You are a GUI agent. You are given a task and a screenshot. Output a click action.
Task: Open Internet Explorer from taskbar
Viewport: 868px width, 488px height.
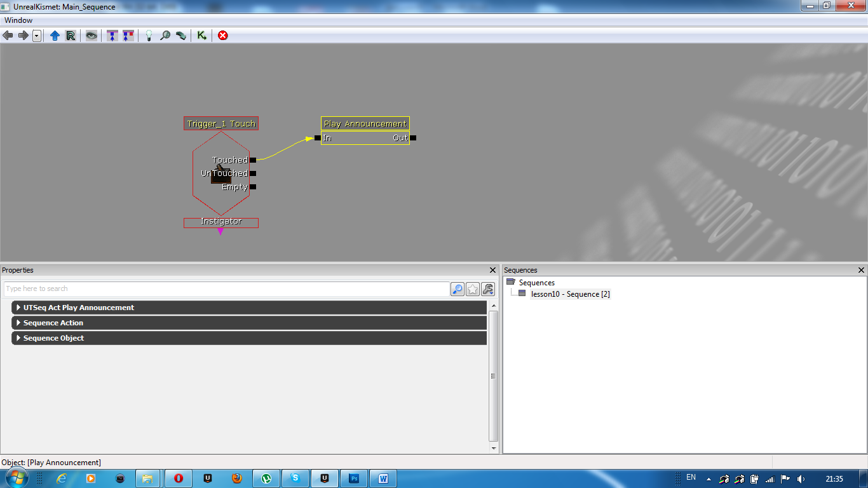62,478
